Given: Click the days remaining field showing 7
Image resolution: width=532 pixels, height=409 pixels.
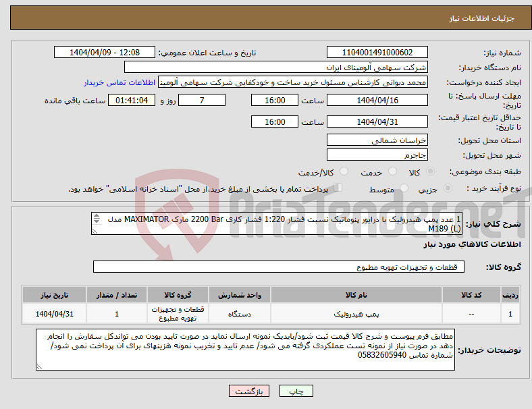Looking at the screenshot, I should (x=202, y=100).
